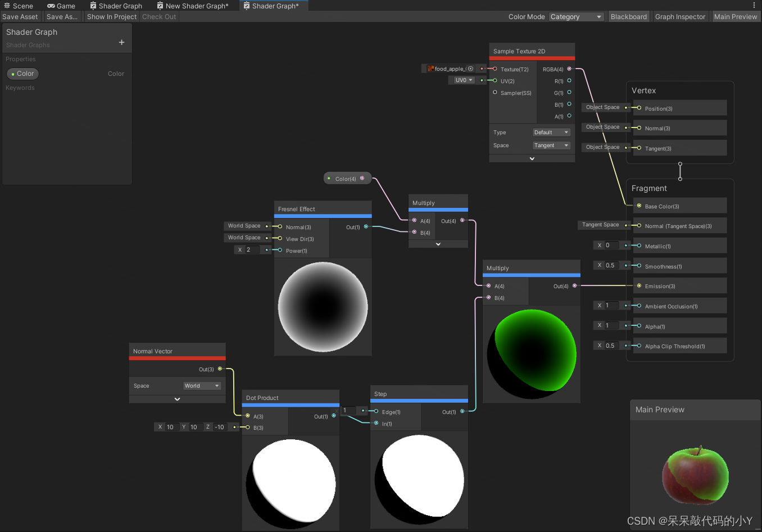Click the food_apple texture thumbnail icon
Image resolution: width=762 pixels, height=532 pixels.
coord(430,69)
